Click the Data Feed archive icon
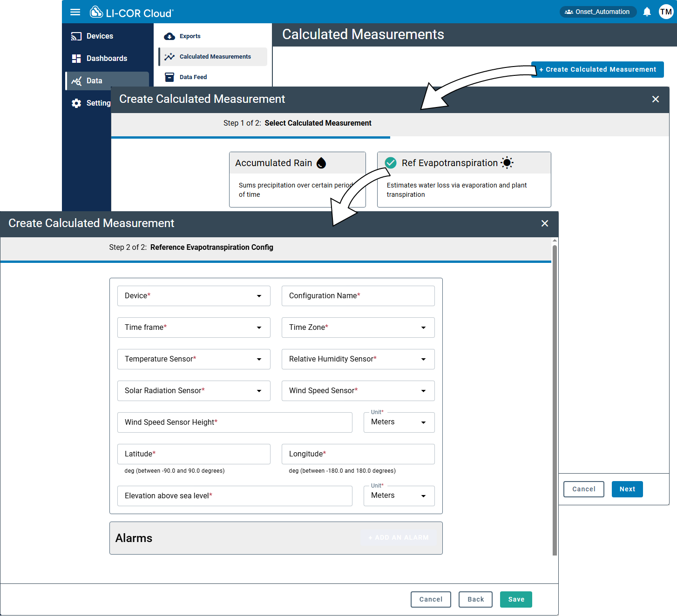Viewport: 677px width, 616px height. click(169, 77)
